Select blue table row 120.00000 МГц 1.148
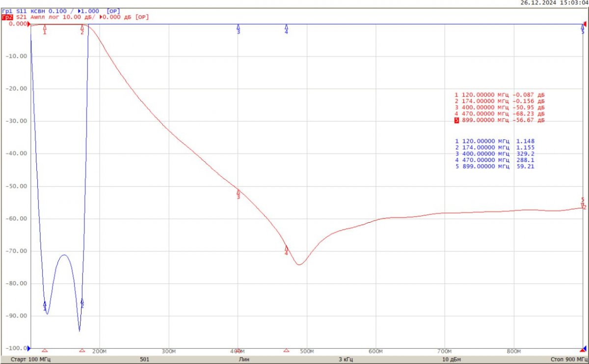This screenshot has width=589, height=364. pyautogui.click(x=495, y=141)
